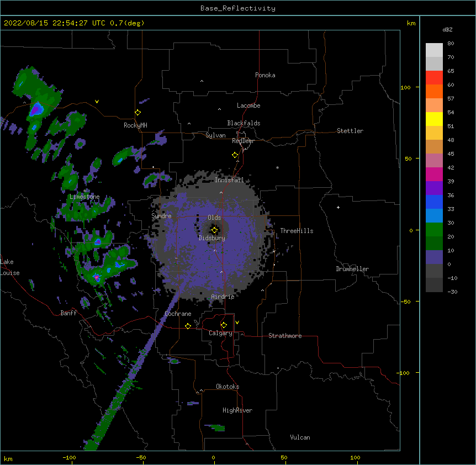
Task: Click the yellow v marker northwest of RockyMH
Action: point(97,102)
